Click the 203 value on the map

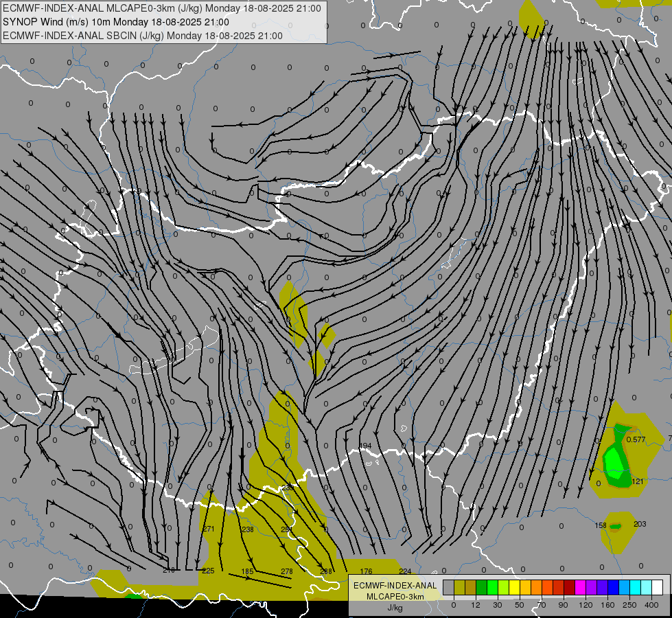click(x=640, y=524)
